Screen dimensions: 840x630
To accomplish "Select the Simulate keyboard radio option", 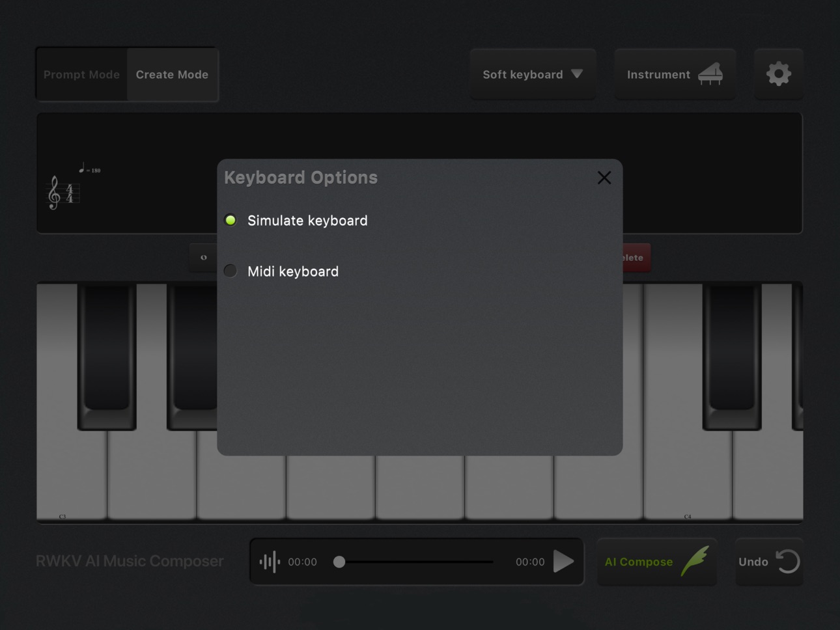I will 231,221.
